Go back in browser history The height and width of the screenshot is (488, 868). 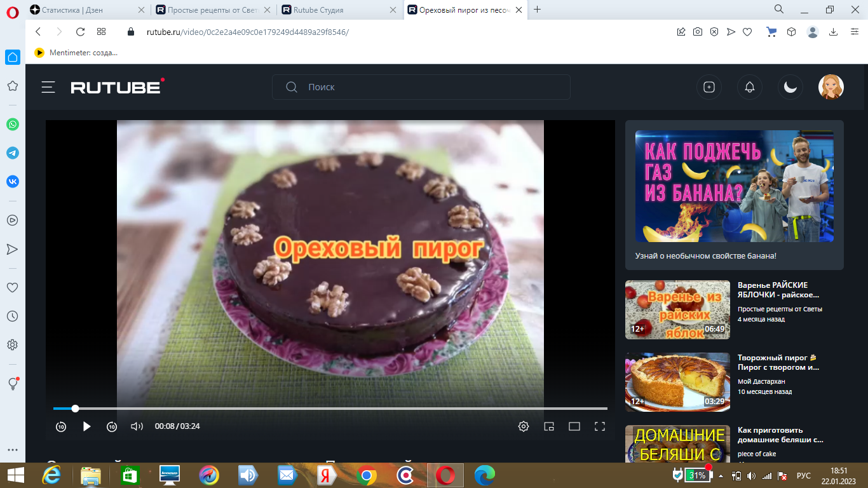tap(38, 32)
